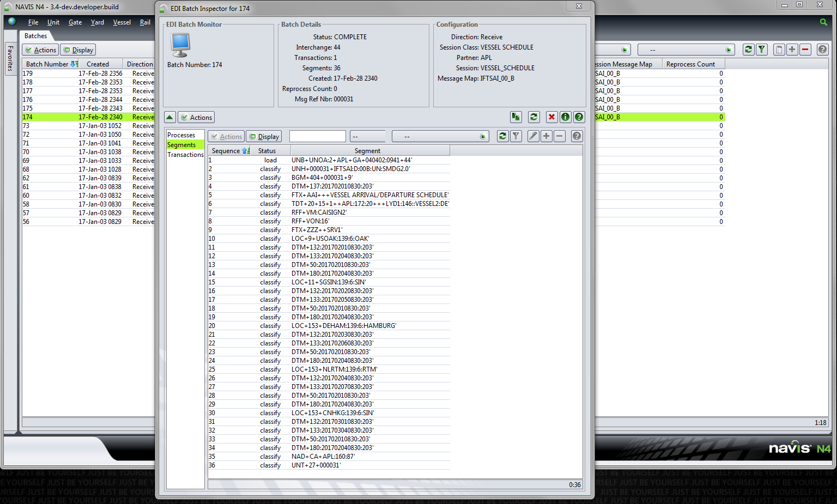
Task: Click the greyed Actions button in Segments toolbar
Action: [x=226, y=136]
